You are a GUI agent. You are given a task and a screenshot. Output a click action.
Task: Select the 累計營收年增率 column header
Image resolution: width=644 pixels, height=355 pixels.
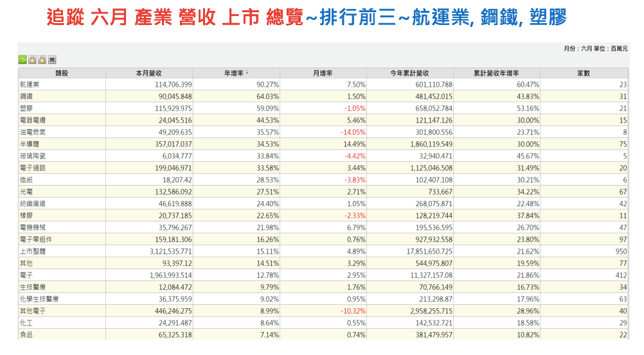(496, 73)
